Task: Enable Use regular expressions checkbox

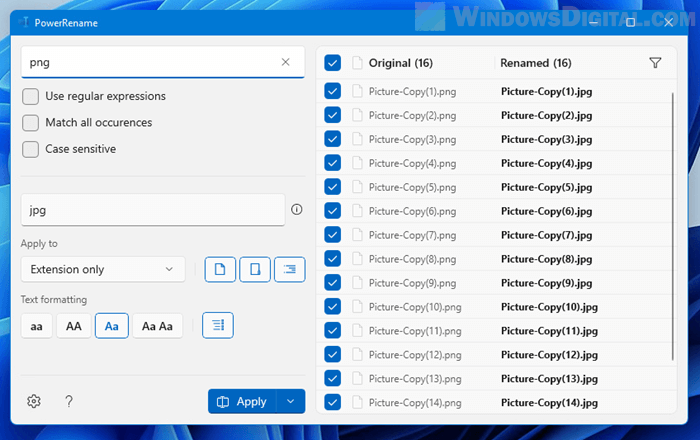Action: (30, 96)
